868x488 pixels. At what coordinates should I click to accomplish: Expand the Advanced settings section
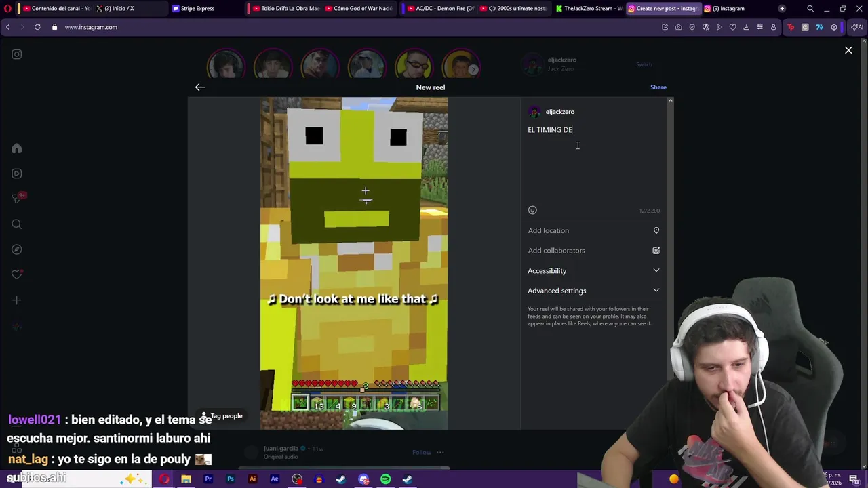point(593,291)
